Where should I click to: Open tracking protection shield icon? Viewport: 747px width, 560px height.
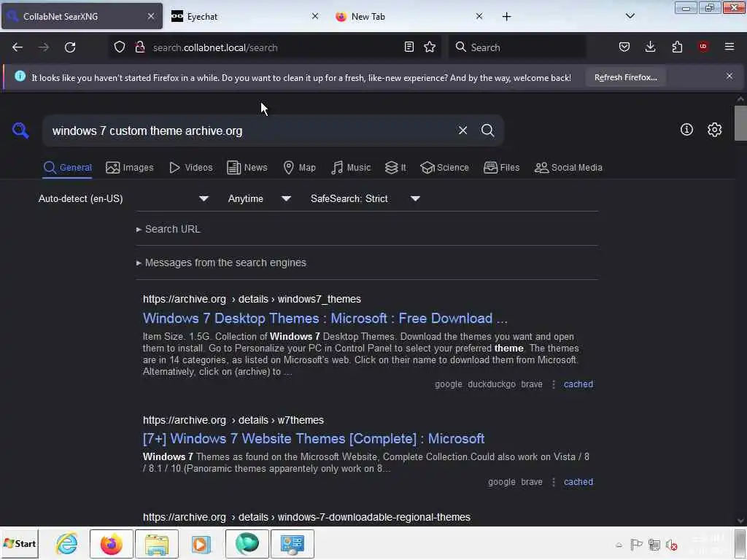(x=120, y=47)
